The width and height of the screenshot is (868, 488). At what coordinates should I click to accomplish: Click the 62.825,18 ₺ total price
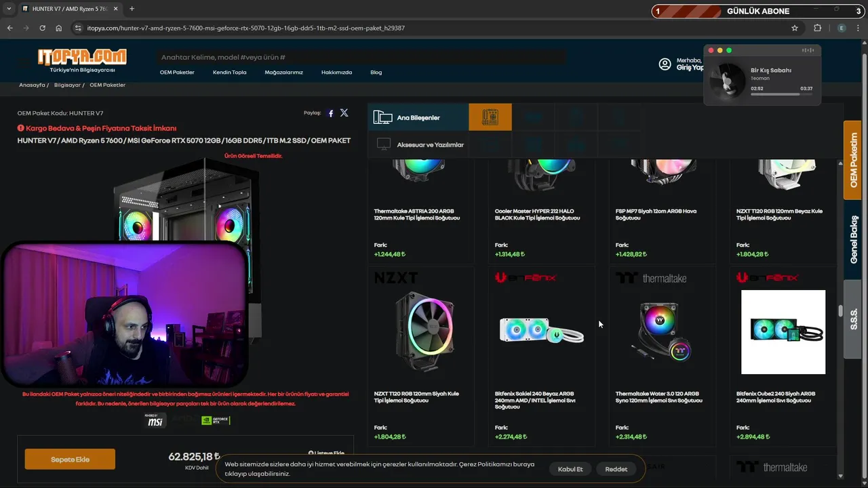coord(195,457)
